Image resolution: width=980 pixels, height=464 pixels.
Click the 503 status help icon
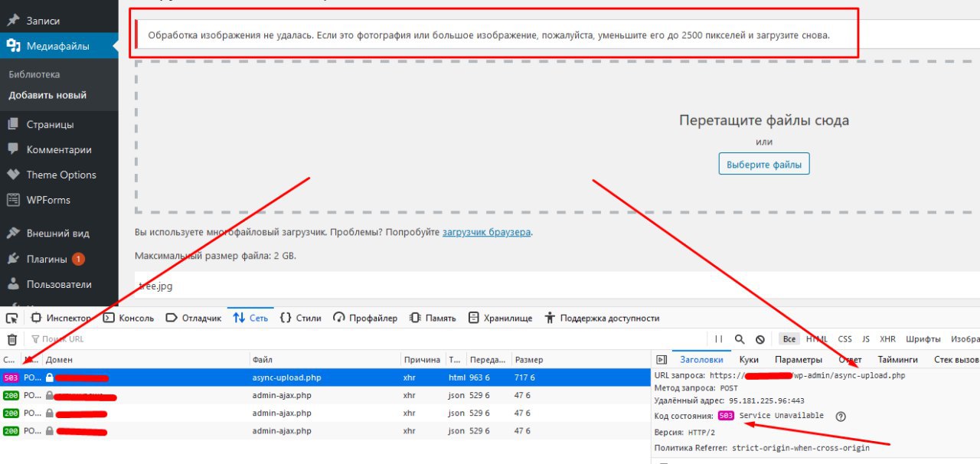(841, 417)
